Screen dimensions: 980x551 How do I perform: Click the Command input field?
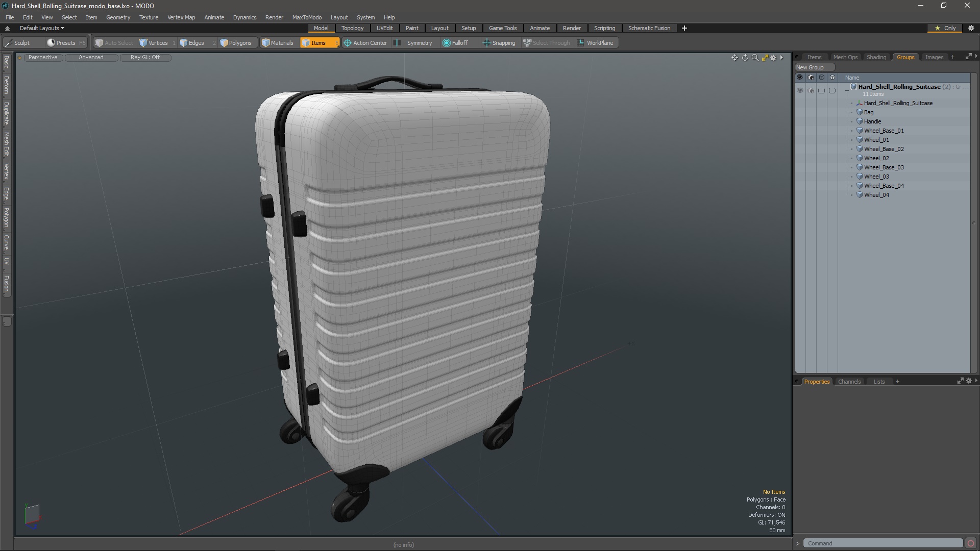click(x=882, y=543)
